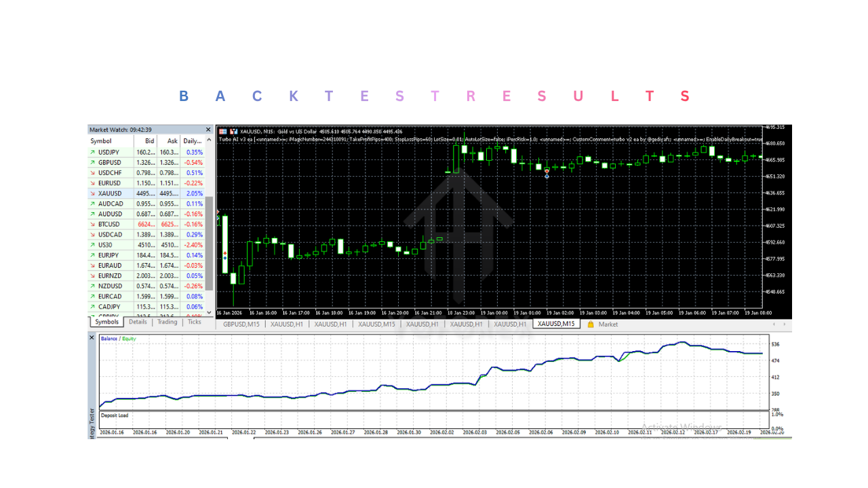Open the Ticks tab

coord(195,322)
